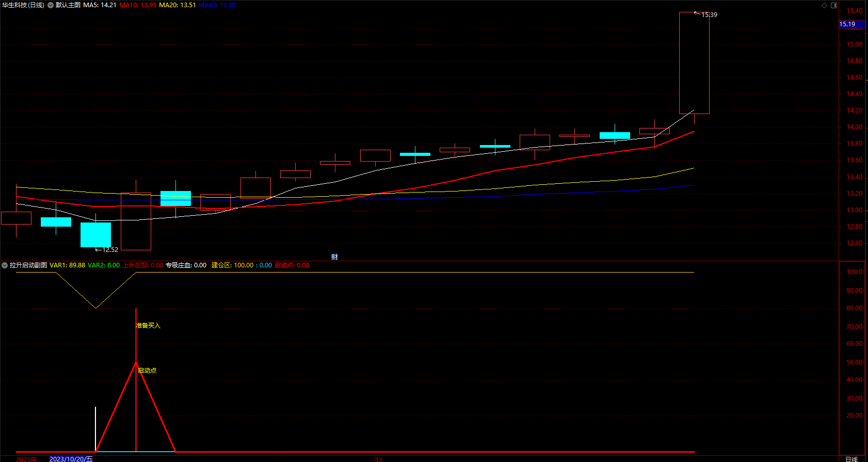
Task: Click the 拉升启动副图 indicator name
Action: click(x=28, y=265)
